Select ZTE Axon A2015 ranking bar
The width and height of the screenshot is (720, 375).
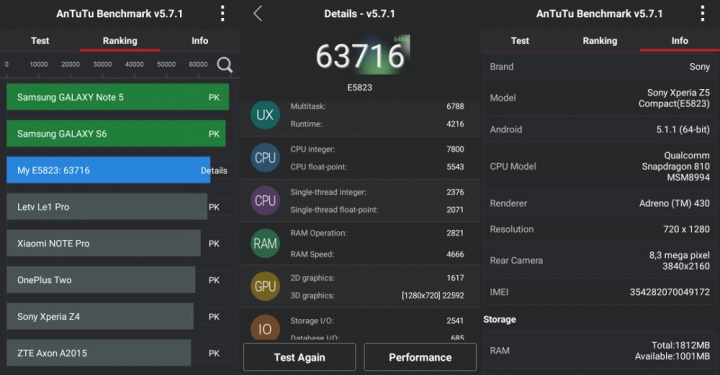99,353
